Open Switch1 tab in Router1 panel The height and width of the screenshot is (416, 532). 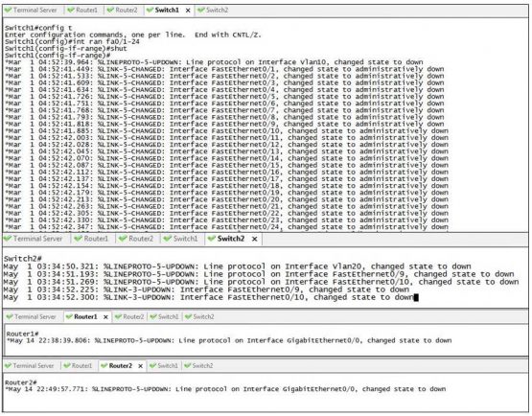click(165, 317)
